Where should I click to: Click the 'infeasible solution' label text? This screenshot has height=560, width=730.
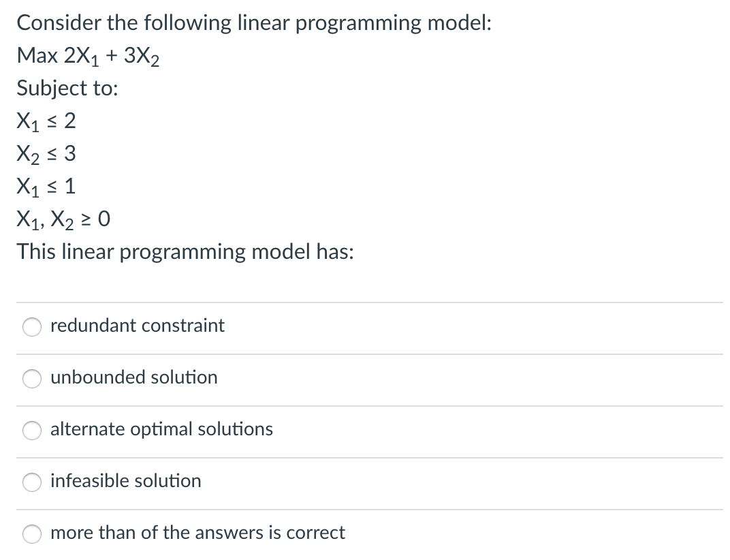(126, 480)
